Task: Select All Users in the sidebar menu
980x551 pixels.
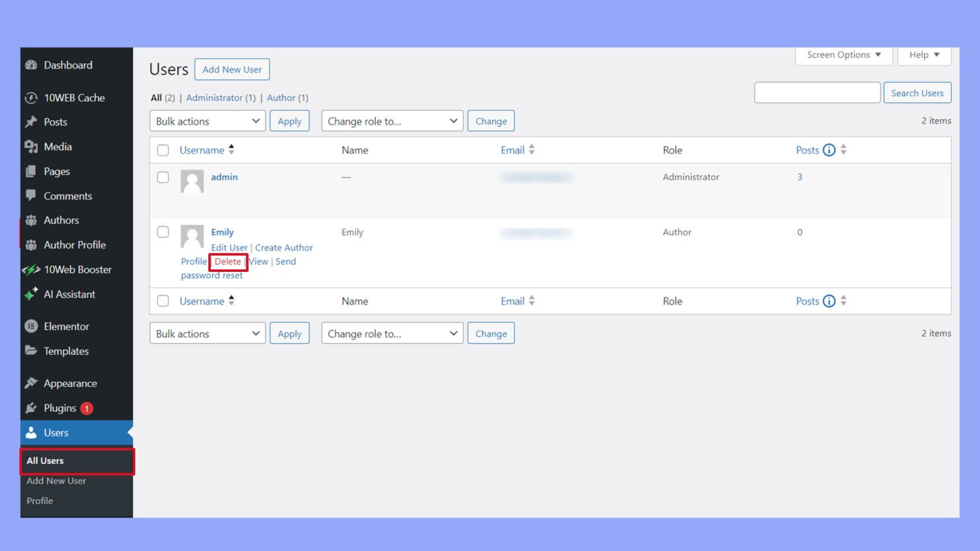Action: [45, 461]
